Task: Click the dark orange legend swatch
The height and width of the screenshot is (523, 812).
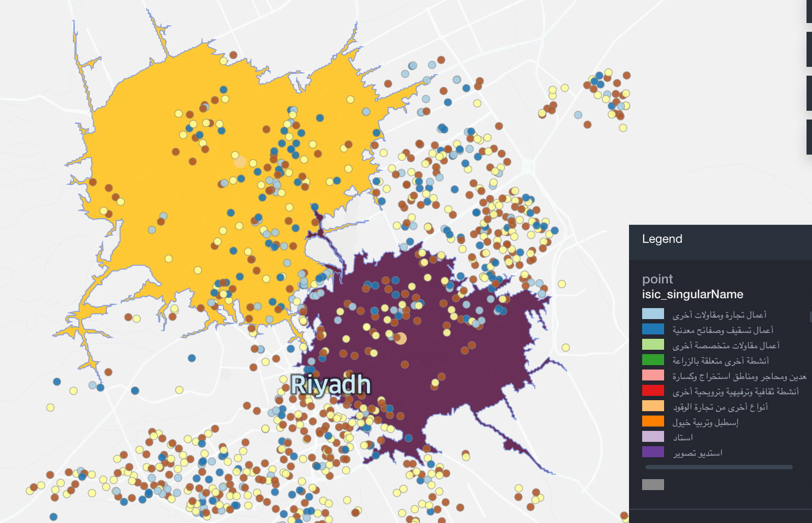Action: tap(653, 422)
